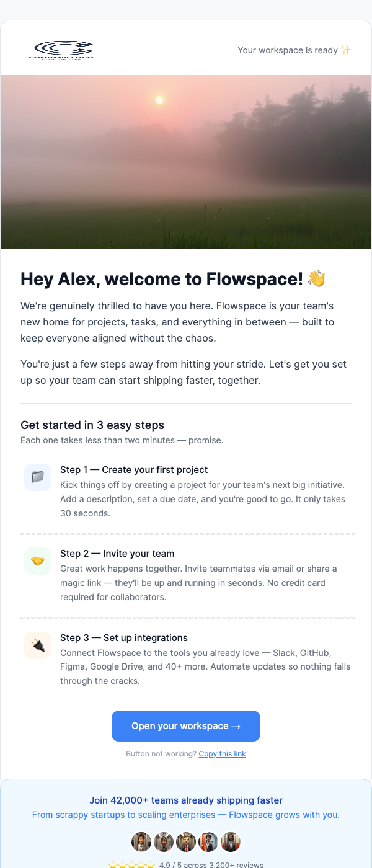The width and height of the screenshot is (372, 868).
Task: Click the rightmost teammate avatar
Action: coord(231,841)
